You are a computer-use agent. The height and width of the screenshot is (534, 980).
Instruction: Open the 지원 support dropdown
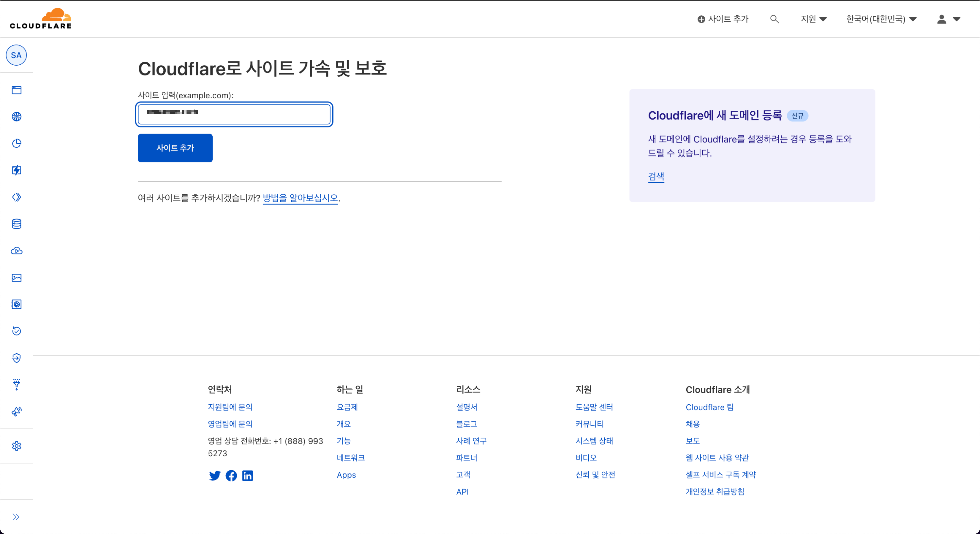(x=813, y=19)
